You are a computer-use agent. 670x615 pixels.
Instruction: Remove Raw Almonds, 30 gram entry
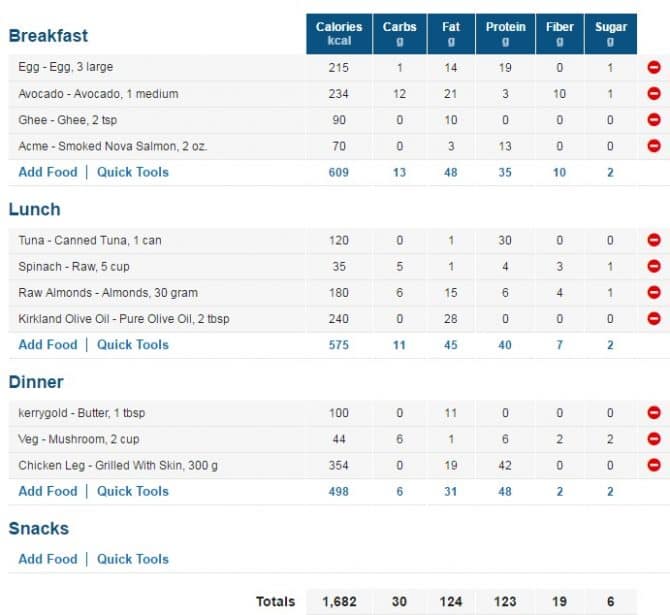654,292
